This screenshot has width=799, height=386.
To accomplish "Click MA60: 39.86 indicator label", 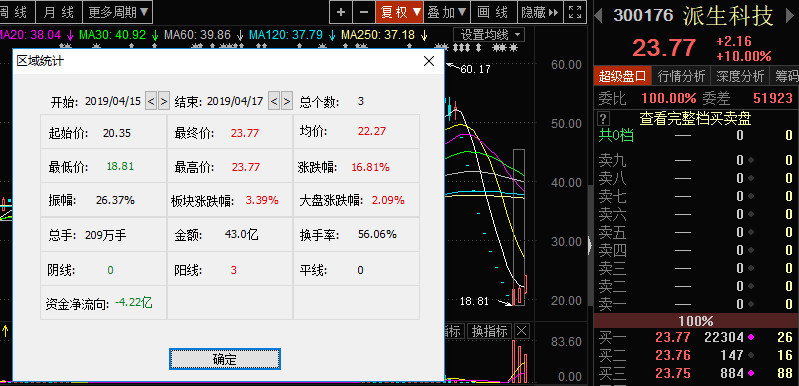I will [x=197, y=35].
